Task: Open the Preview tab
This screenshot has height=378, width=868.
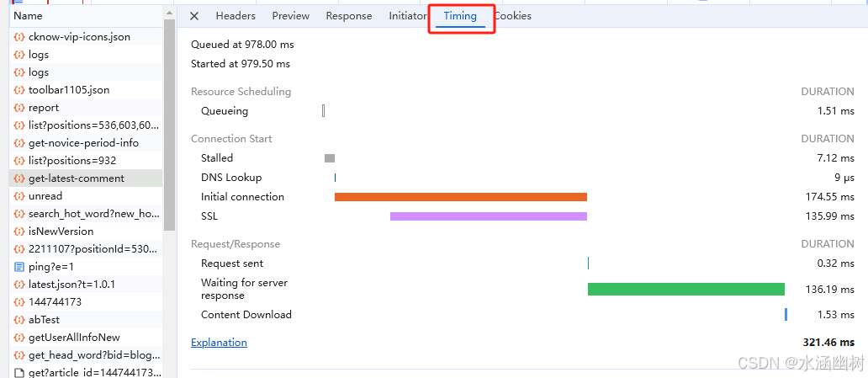Action: click(291, 16)
